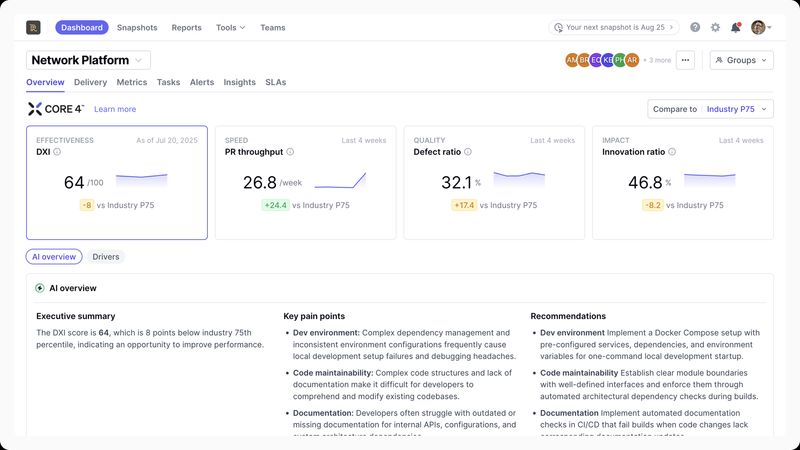The height and width of the screenshot is (450, 800).
Task: Click the info icon next to PR throughput
Action: point(290,152)
